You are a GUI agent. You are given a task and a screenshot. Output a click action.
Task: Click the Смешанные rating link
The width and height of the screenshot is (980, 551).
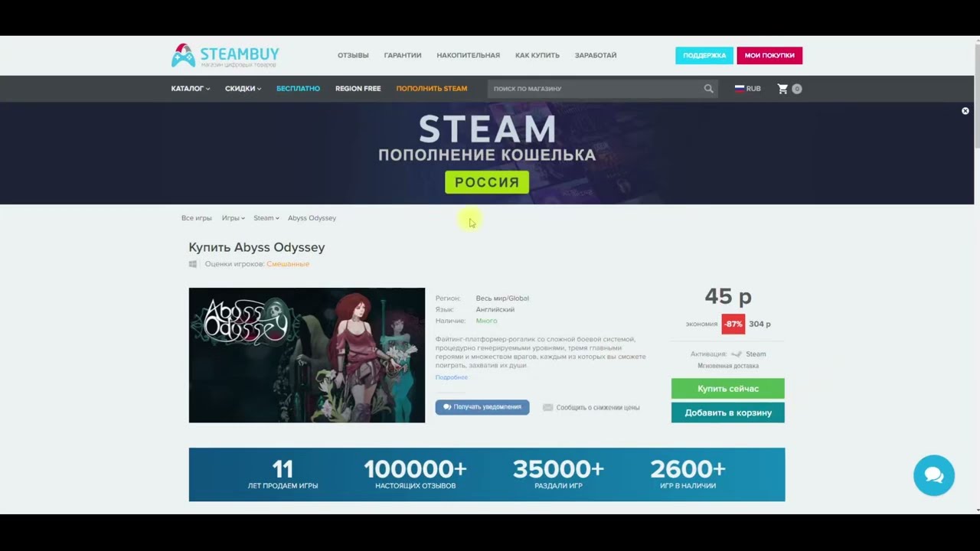pos(288,264)
